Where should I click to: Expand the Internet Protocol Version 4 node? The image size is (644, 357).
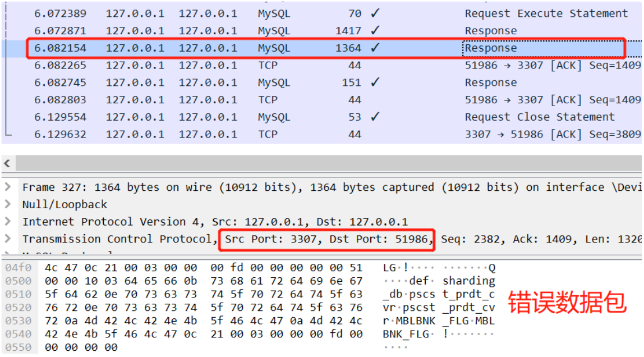point(8,222)
